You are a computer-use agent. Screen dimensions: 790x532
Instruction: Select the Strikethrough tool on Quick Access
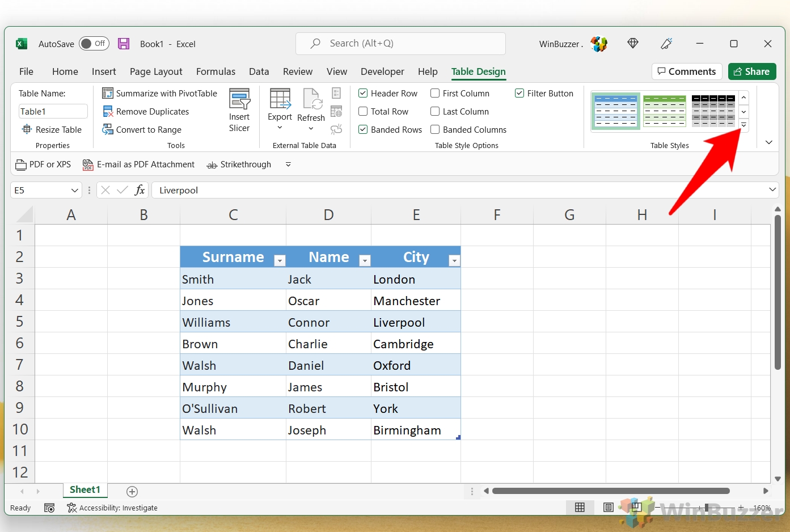239,164
